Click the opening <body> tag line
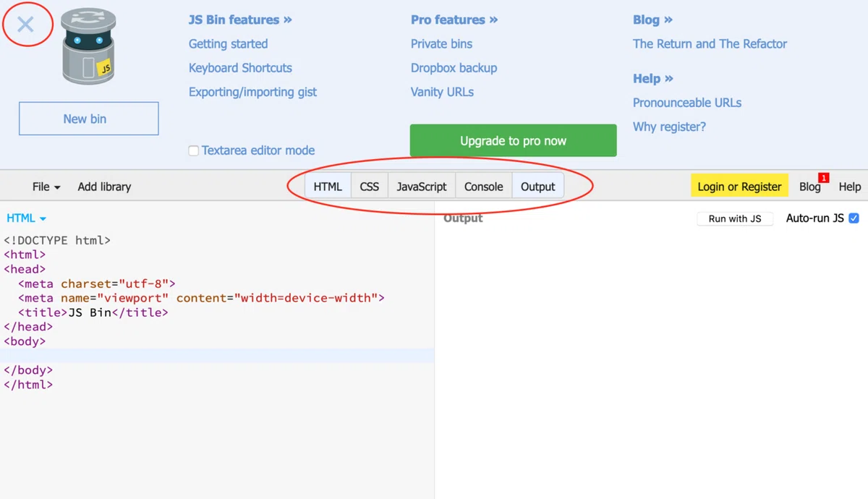The height and width of the screenshot is (499, 868). (x=25, y=341)
